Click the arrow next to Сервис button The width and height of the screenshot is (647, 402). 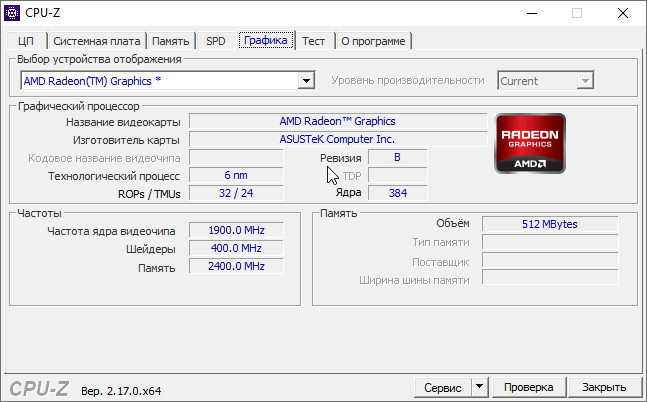(x=478, y=387)
